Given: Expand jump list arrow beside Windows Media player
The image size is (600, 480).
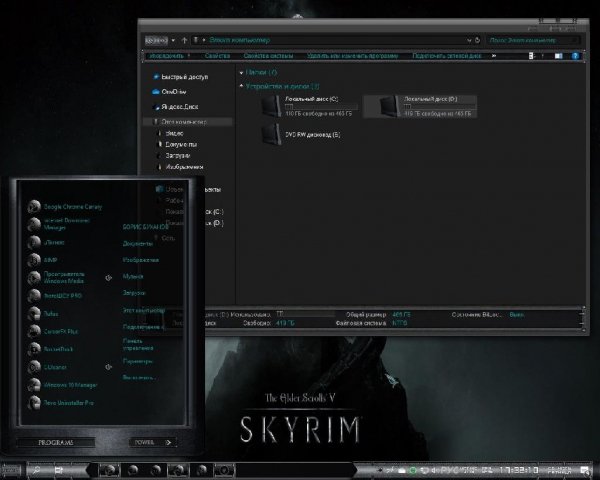Looking at the screenshot, I should pyautogui.click(x=108, y=278).
